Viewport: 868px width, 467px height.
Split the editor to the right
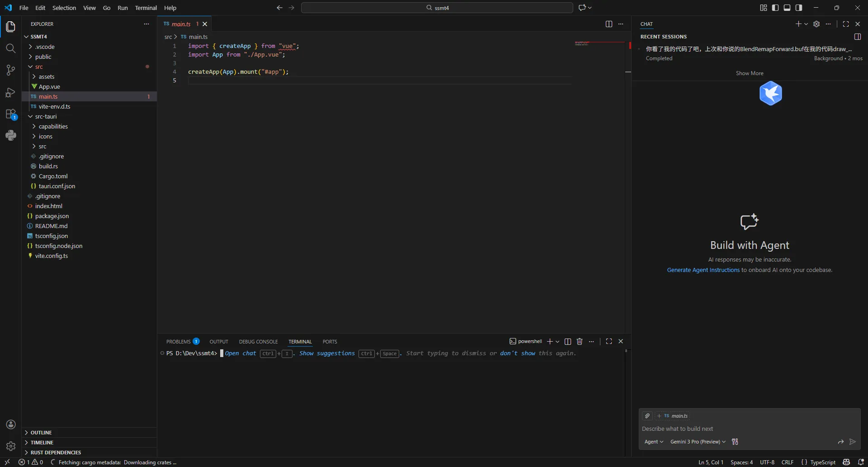(609, 24)
